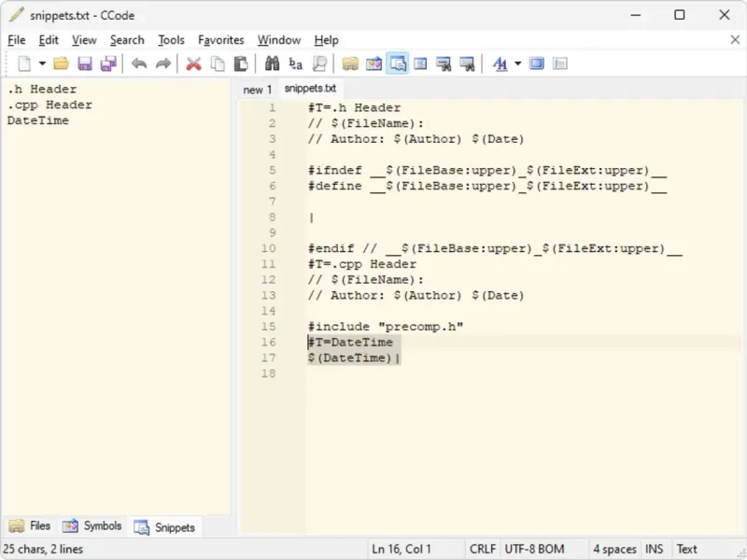Viewport: 747px width, 560px height.
Task: Switch to the Snippets panel tab
Action: pyautogui.click(x=165, y=527)
